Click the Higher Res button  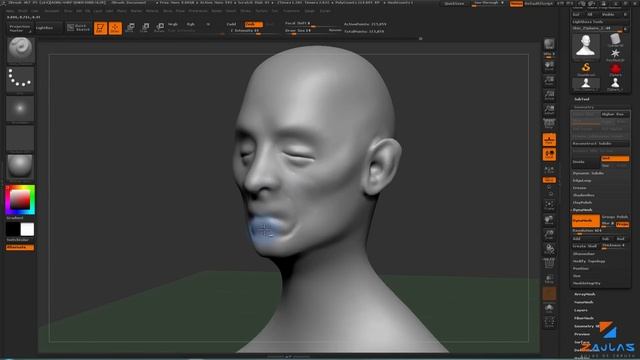(x=615, y=114)
